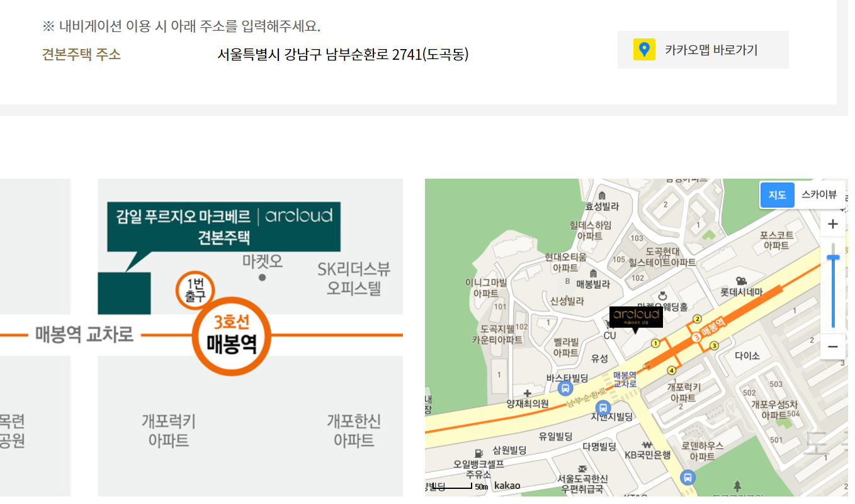Click 매봉역 exit 2 marker on map

pos(697,319)
